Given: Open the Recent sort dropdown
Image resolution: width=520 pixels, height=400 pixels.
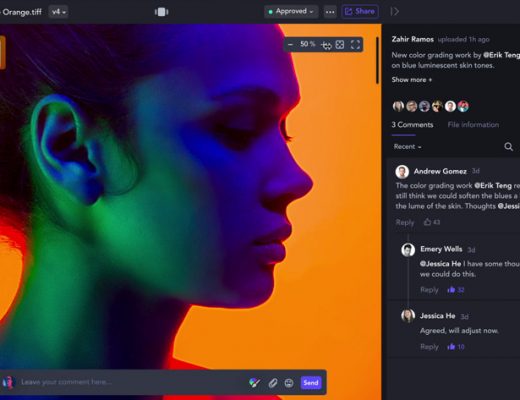Looking at the screenshot, I should pos(407,147).
